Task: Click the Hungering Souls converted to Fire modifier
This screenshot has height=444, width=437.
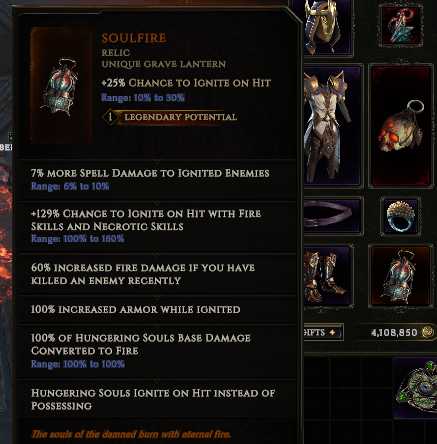Action: click(x=141, y=344)
